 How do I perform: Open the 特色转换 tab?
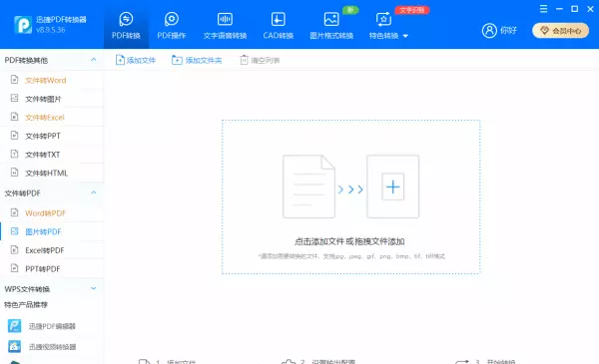pyautogui.click(x=384, y=26)
